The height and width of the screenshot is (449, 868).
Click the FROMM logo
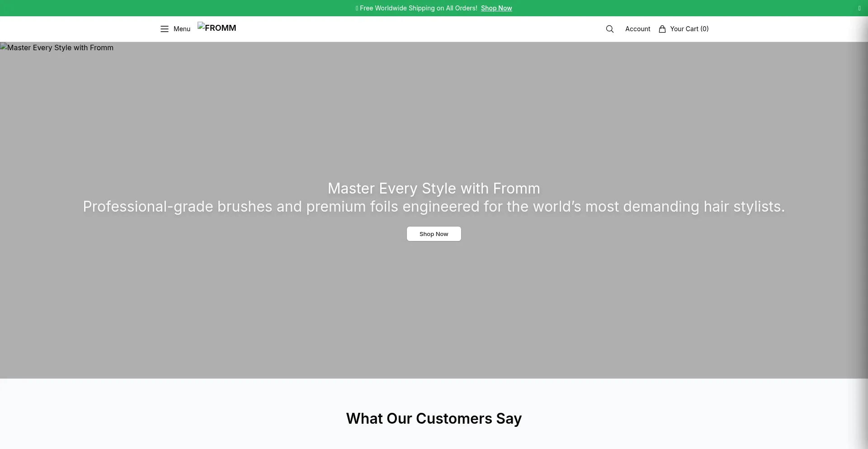tap(217, 28)
